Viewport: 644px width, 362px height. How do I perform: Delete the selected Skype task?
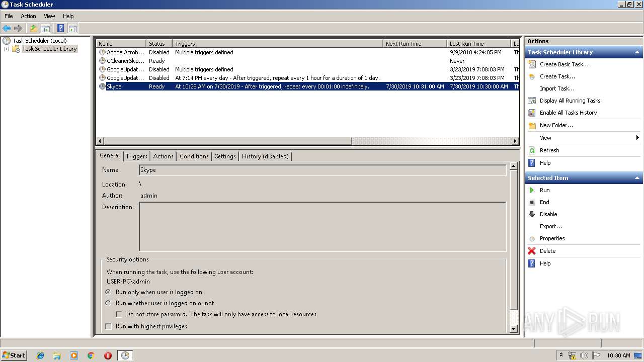547,251
